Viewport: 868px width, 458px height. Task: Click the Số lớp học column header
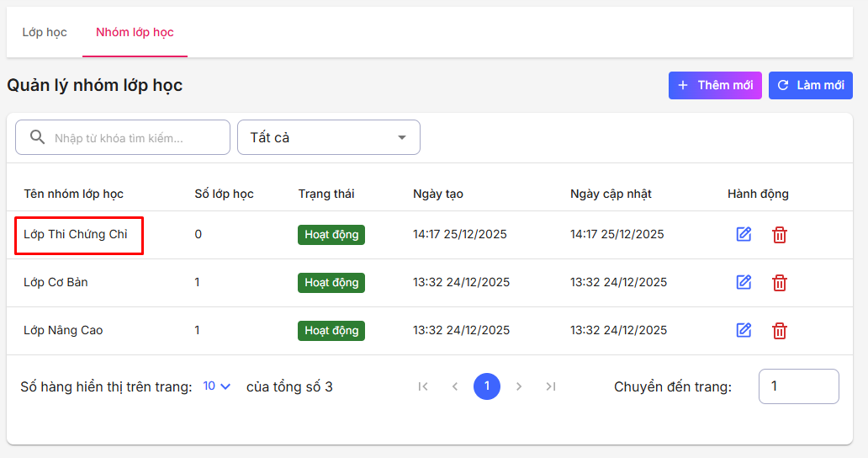(225, 194)
